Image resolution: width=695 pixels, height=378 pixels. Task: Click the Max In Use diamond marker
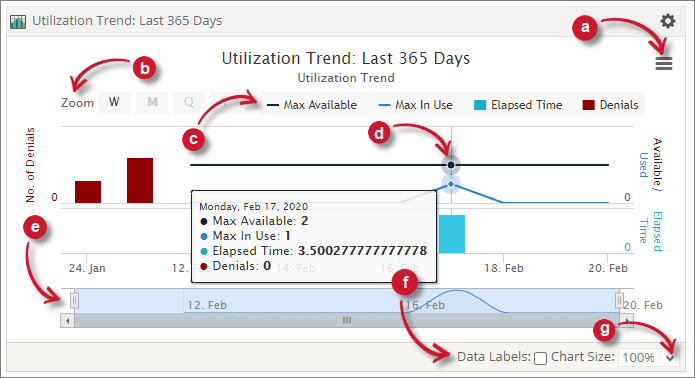(x=451, y=184)
